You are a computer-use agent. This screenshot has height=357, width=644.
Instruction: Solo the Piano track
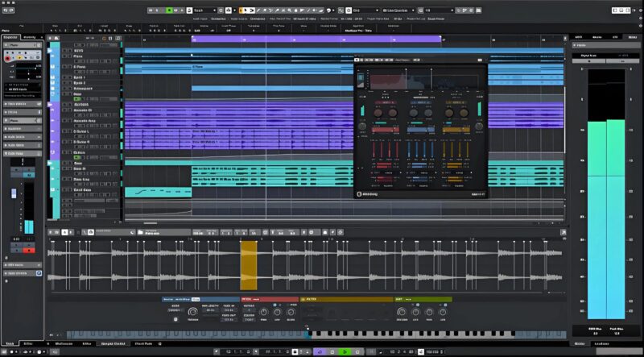click(69, 56)
